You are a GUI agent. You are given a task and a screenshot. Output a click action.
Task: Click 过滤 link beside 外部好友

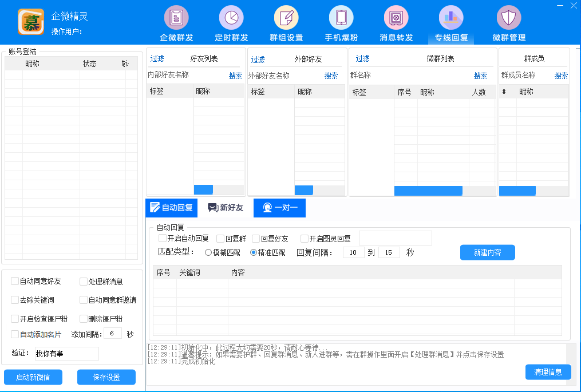coord(258,60)
